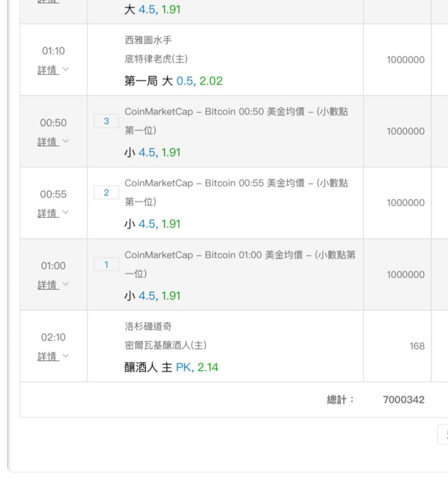Expand details chevron for 02:10 bet
The height and width of the screenshot is (478, 448).
[x=65, y=356]
